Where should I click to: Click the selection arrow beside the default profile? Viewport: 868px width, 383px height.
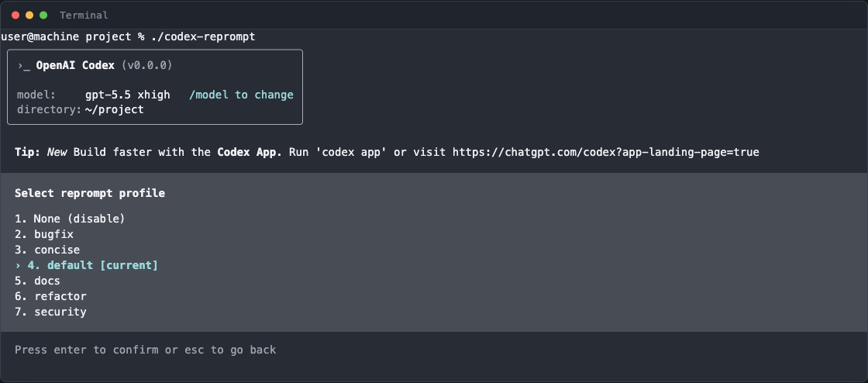(x=18, y=265)
